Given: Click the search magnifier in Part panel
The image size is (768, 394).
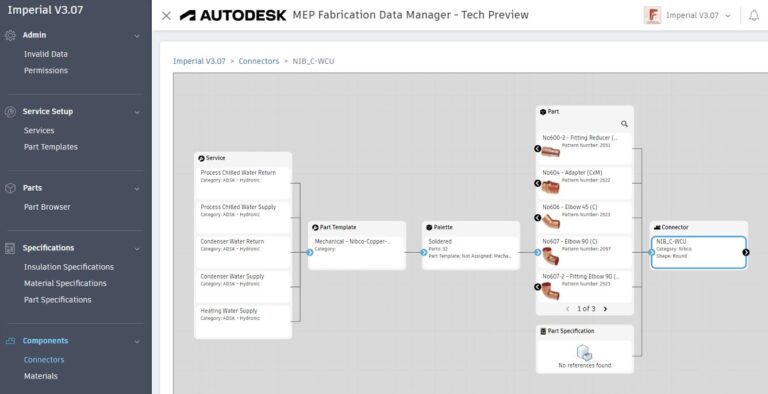Looking at the screenshot, I should [624, 124].
